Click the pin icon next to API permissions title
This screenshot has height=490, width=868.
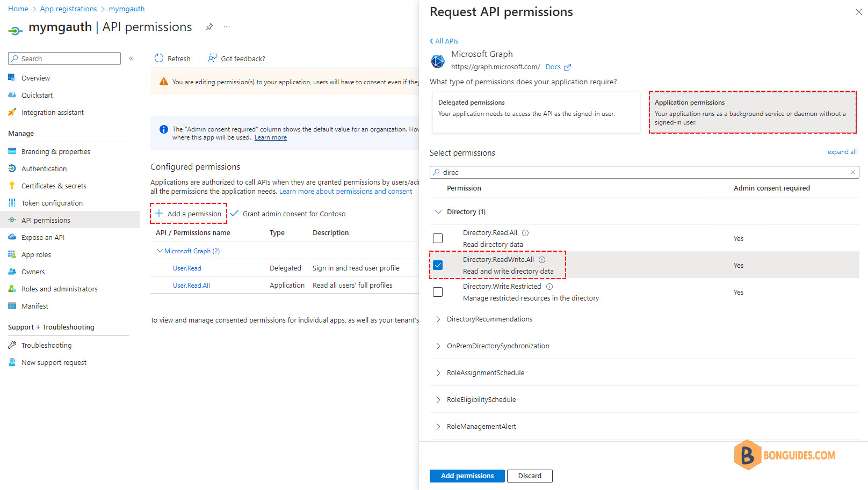(x=209, y=27)
